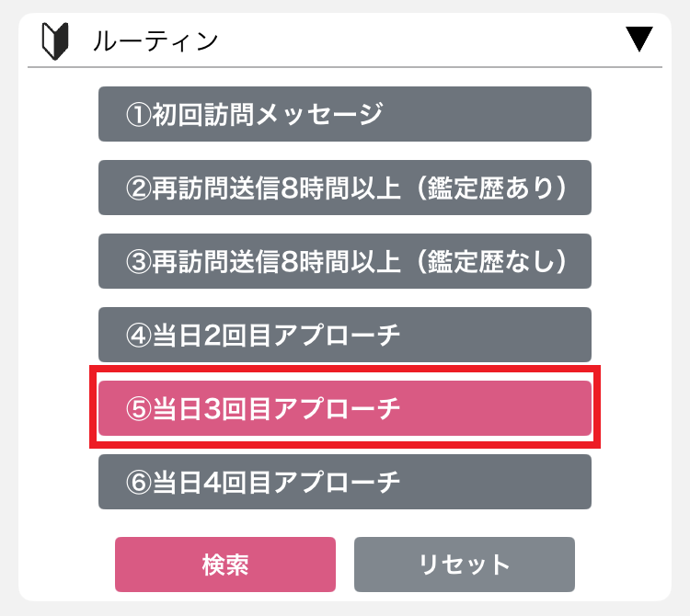
Task: Deselect the highlighted ⑤当日3回目アプローチ option
Action: (345, 408)
